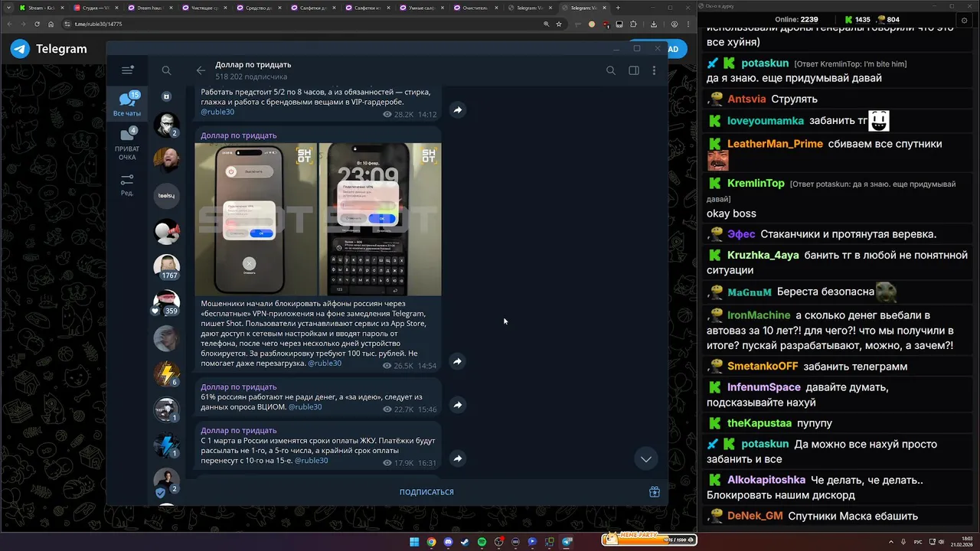The height and width of the screenshot is (551, 980).
Task: Click the 14:54 timestamp on the VPN post
Action: (426, 366)
